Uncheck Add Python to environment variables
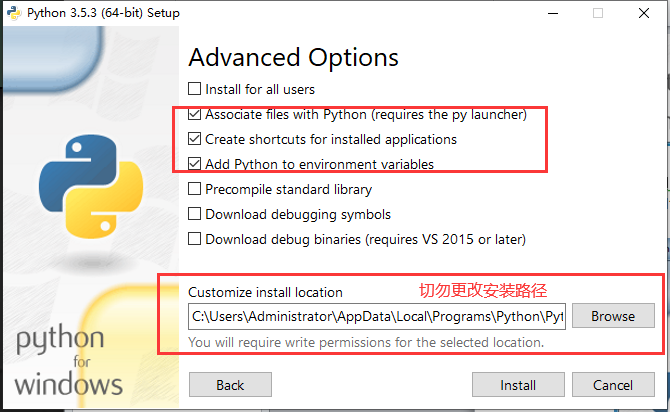 pyautogui.click(x=194, y=164)
